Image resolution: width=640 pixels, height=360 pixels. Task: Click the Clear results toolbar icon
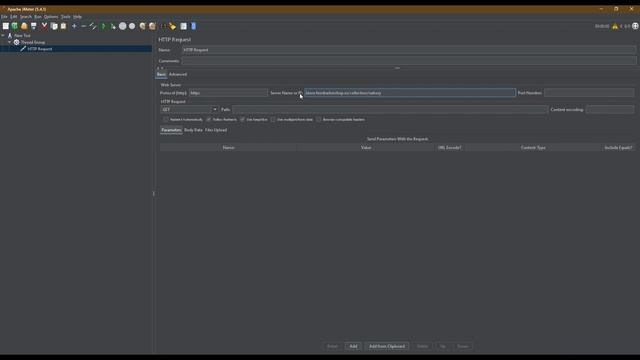142,26
